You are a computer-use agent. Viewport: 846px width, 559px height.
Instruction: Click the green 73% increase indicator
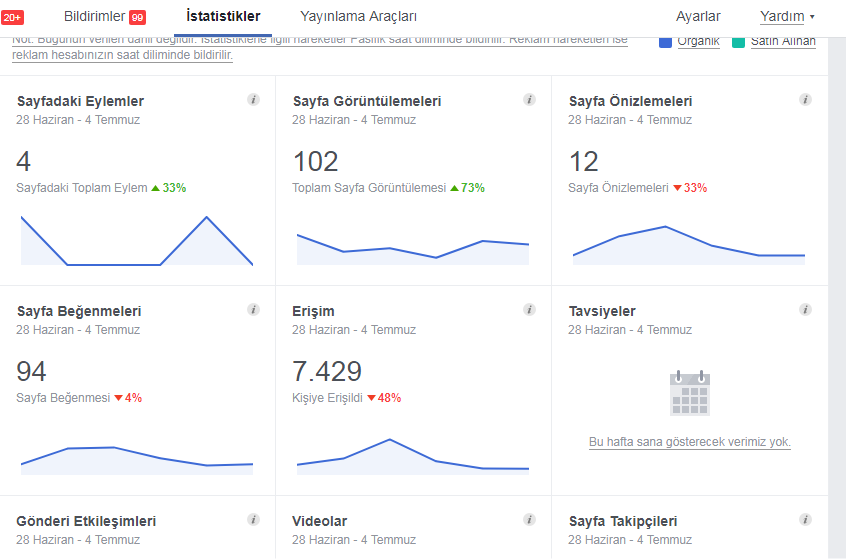(x=468, y=188)
